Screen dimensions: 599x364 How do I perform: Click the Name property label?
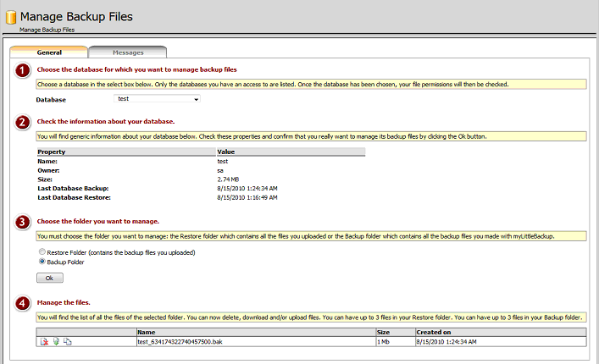[x=47, y=161]
